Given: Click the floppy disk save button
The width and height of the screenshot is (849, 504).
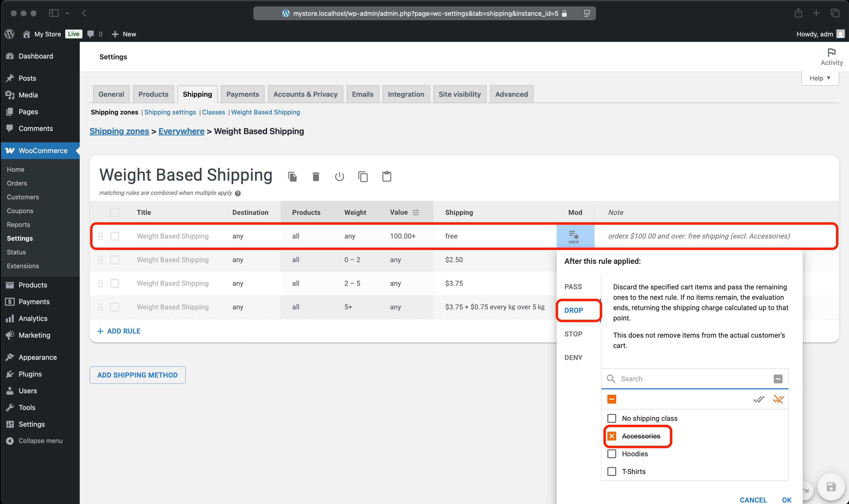Looking at the screenshot, I should (831, 487).
